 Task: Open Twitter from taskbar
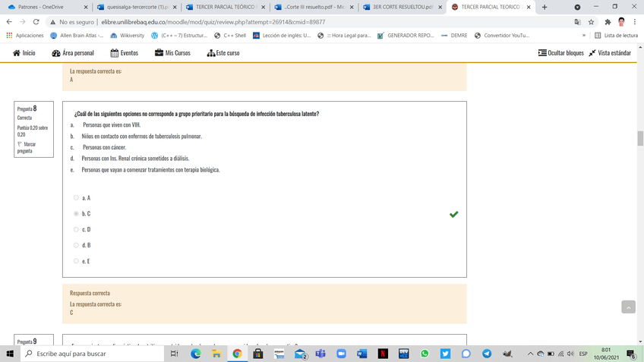(445, 354)
